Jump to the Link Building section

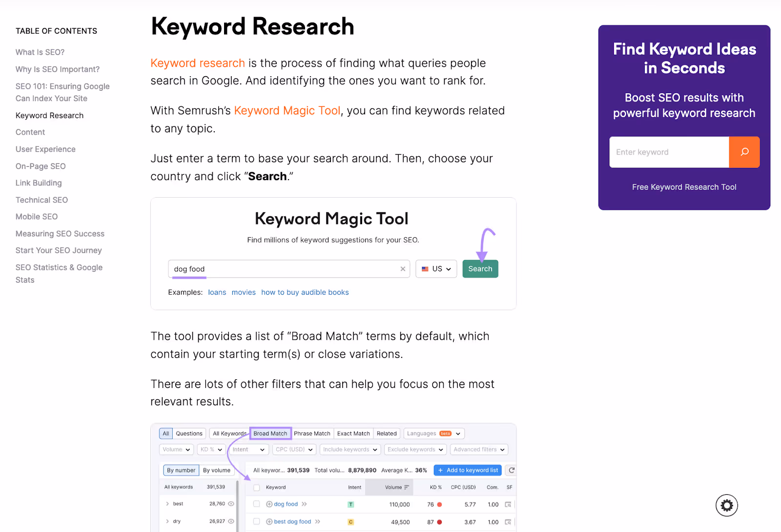[x=39, y=183]
